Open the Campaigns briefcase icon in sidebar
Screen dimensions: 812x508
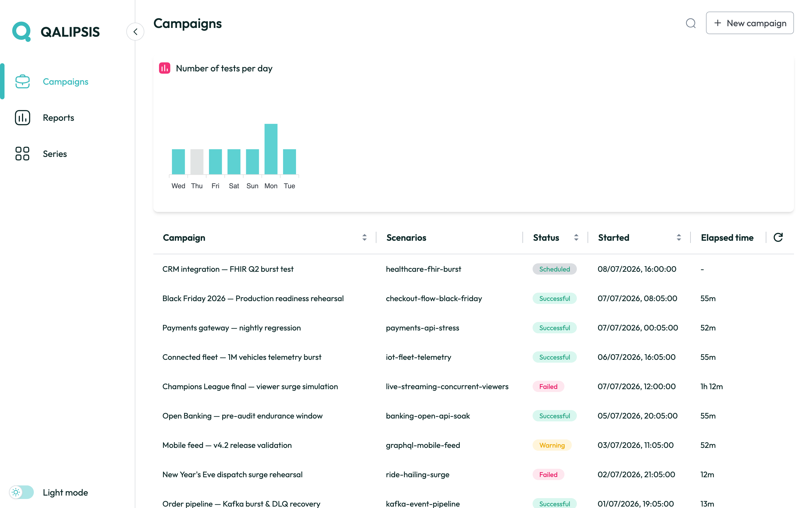click(23, 82)
